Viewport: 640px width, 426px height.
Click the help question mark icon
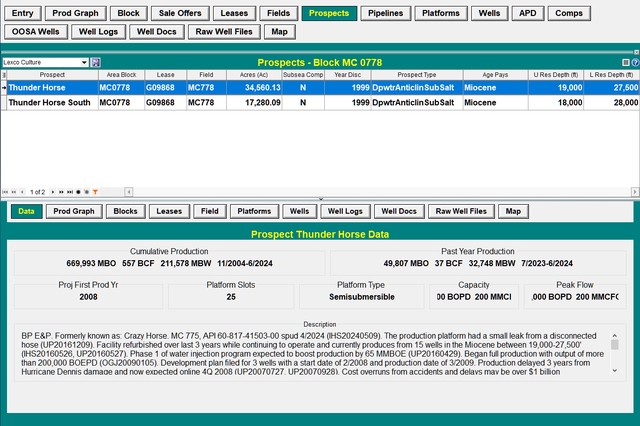point(635,62)
